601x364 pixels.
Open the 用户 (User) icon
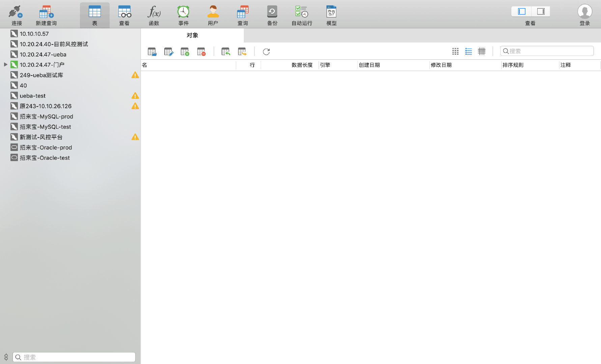click(x=213, y=12)
